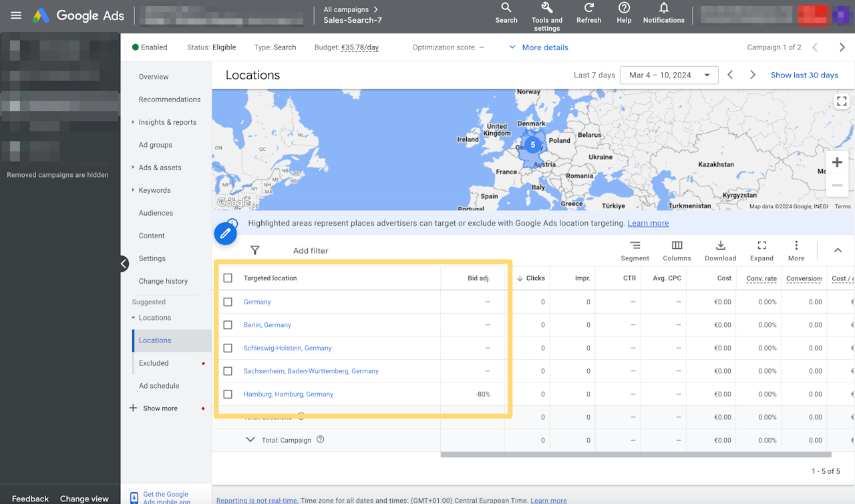Go to Excluded locations tab
Viewport: 855px width, 504px height.
[x=154, y=363]
